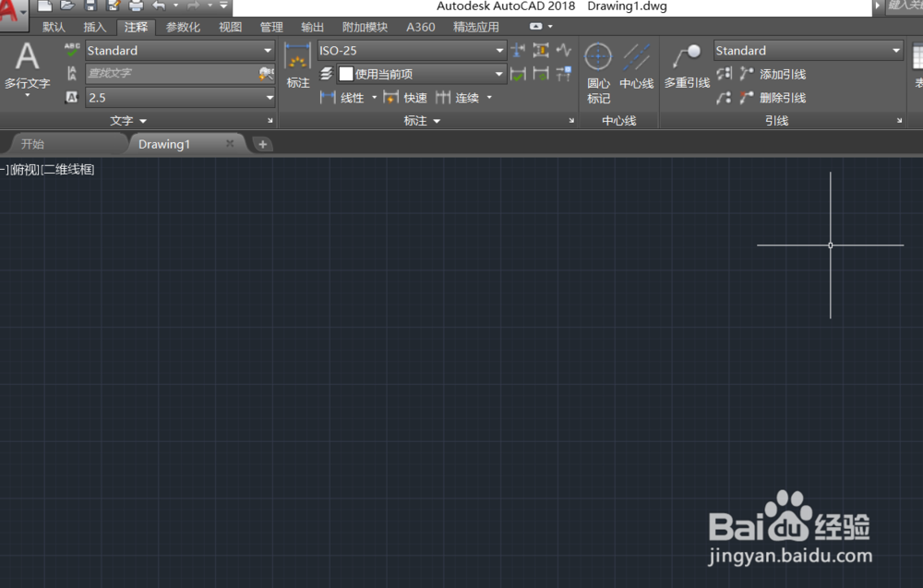This screenshot has width=923, height=588.
Task: Click the jogged linear dimension icon
Action: click(564, 50)
